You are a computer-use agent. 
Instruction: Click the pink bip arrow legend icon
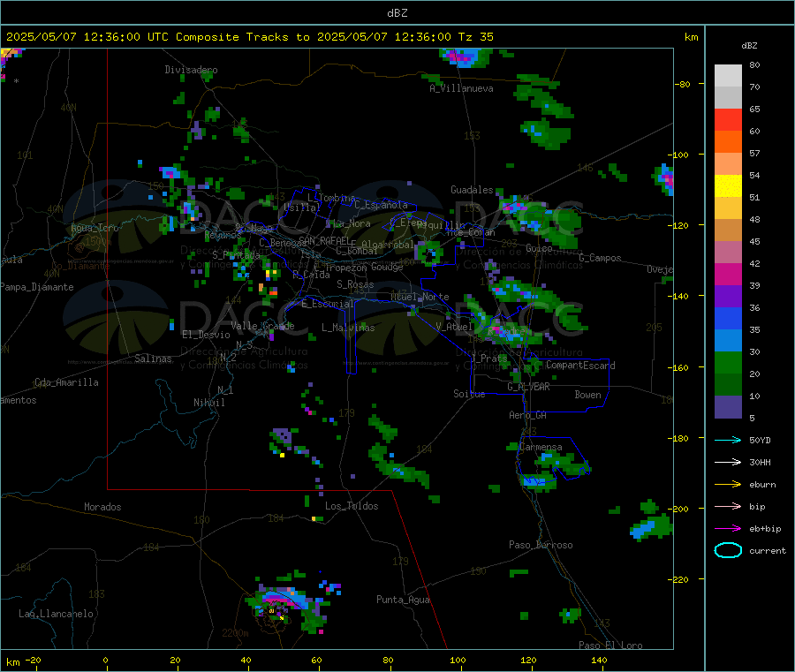point(728,506)
